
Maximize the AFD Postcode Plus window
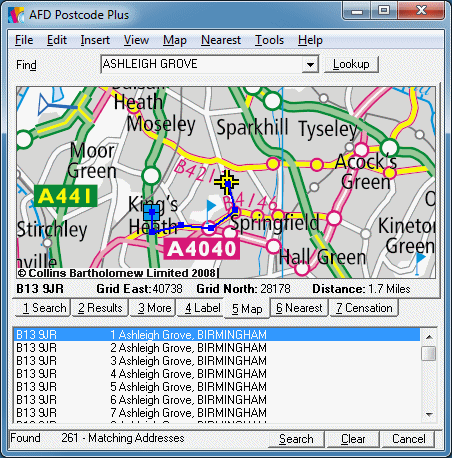click(x=384, y=11)
